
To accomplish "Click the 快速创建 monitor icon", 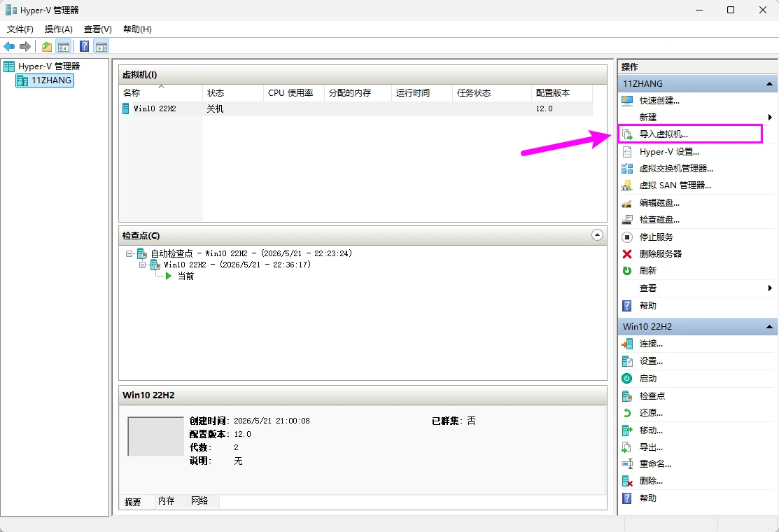I will (x=627, y=101).
